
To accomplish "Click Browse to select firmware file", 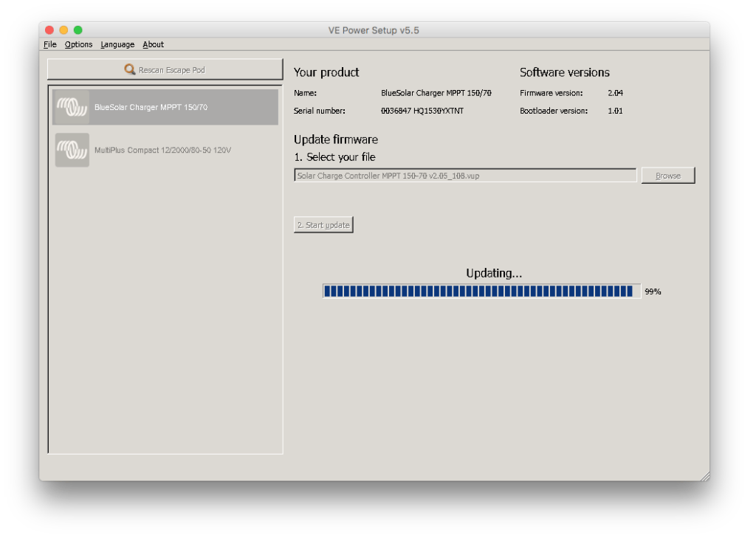I will pyautogui.click(x=667, y=176).
